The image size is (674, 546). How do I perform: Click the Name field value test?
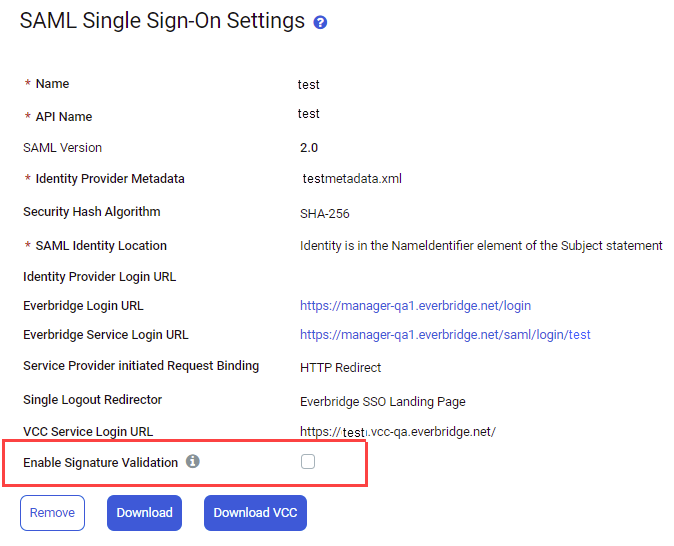coord(309,85)
